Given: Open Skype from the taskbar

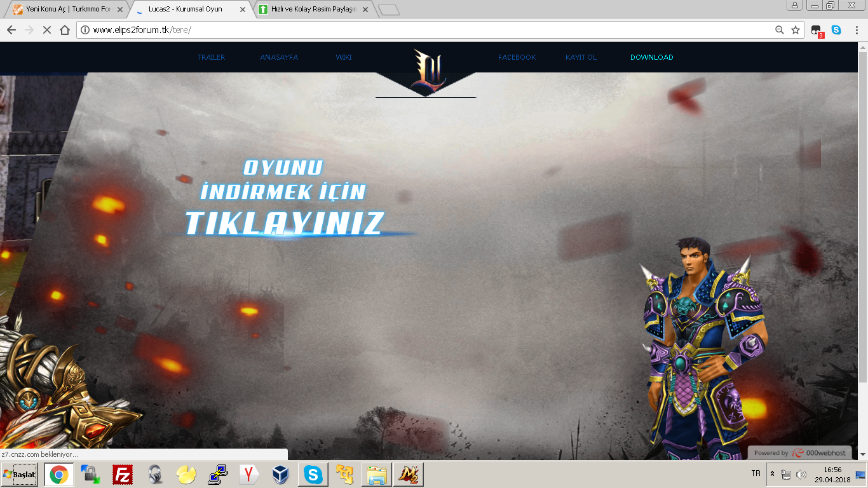Looking at the screenshot, I should coord(313,475).
